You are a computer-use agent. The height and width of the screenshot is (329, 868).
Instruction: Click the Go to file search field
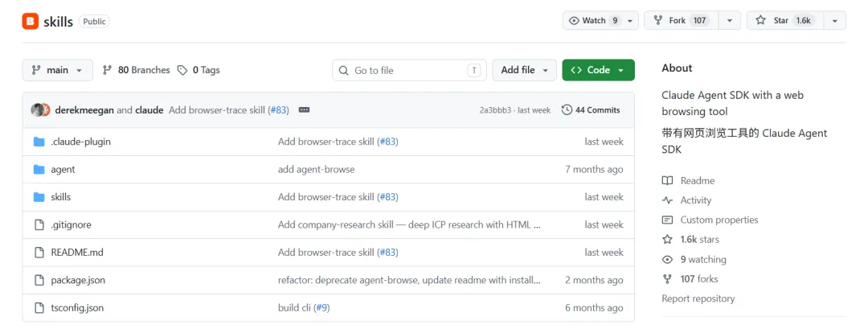409,70
